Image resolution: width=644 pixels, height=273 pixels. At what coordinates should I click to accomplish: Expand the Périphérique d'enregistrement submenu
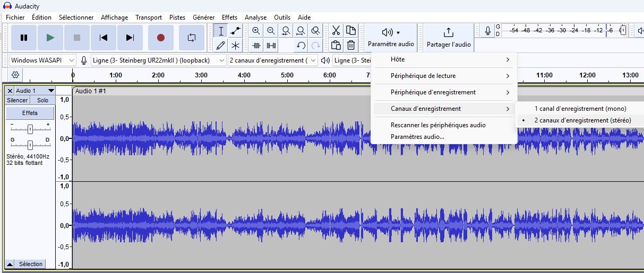pos(444,92)
